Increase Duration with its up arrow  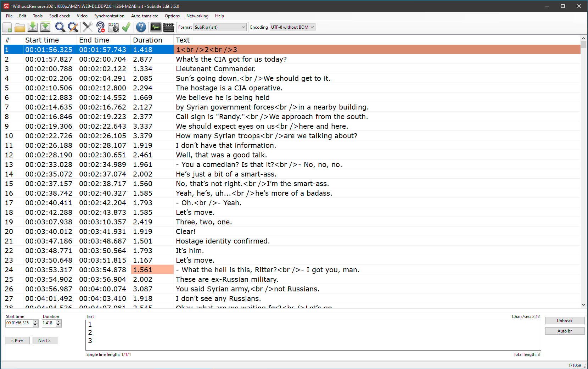click(58, 321)
